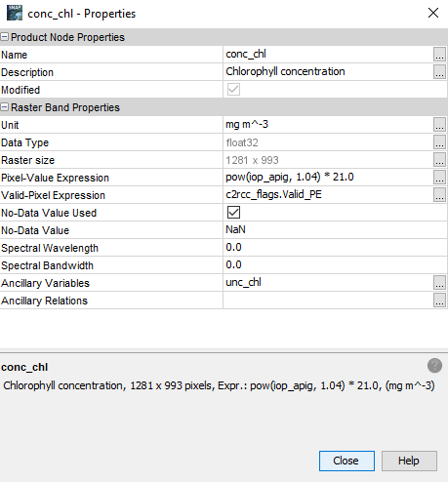Toggle the No-Data Value Used checkbox
The width and height of the screenshot is (448, 482).
(x=233, y=213)
